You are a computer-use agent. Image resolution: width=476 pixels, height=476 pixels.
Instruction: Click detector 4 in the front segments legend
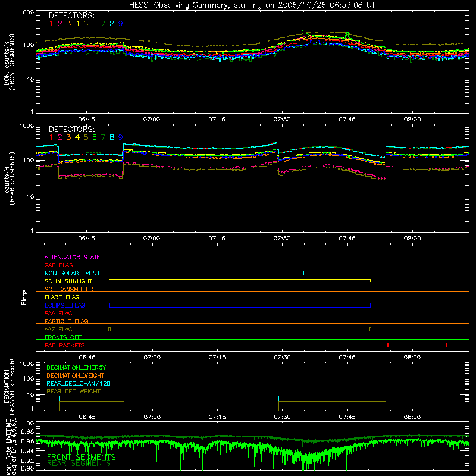[77, 24]
